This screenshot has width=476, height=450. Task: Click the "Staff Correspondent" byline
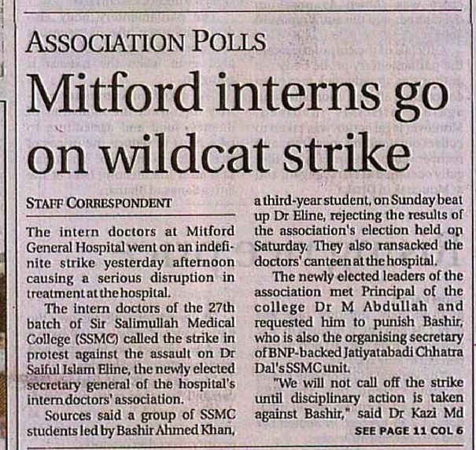pos(99,201)
